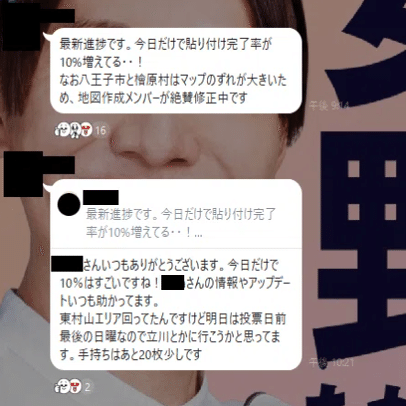406x406 pixels.
Task: Click the redacted mention before さんいつもありがとう
Action: click(67, 263)
